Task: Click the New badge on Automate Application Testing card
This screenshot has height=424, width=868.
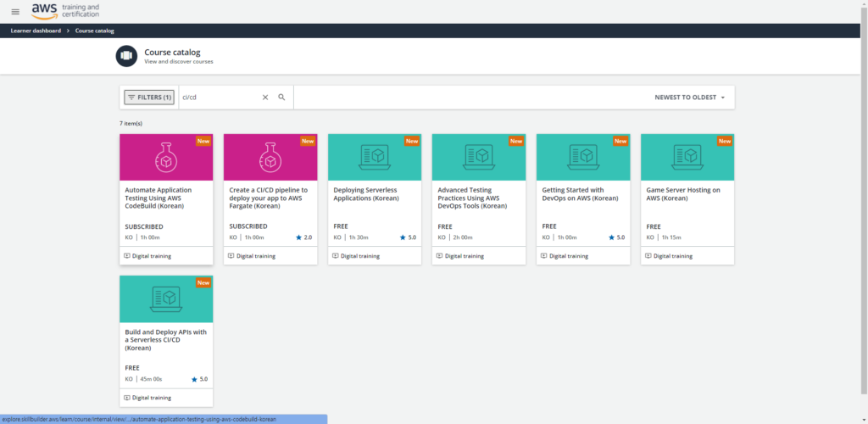Action: point(203,141)
